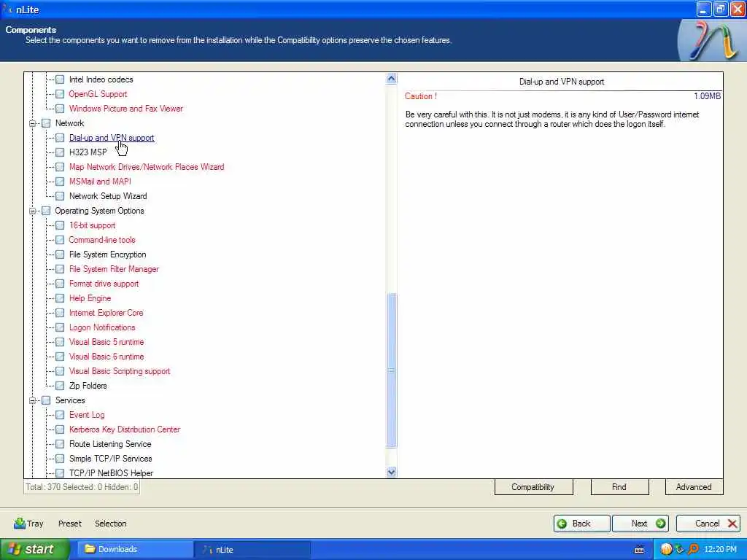Select the Dial-up and VPN support item

coord(112,138)
